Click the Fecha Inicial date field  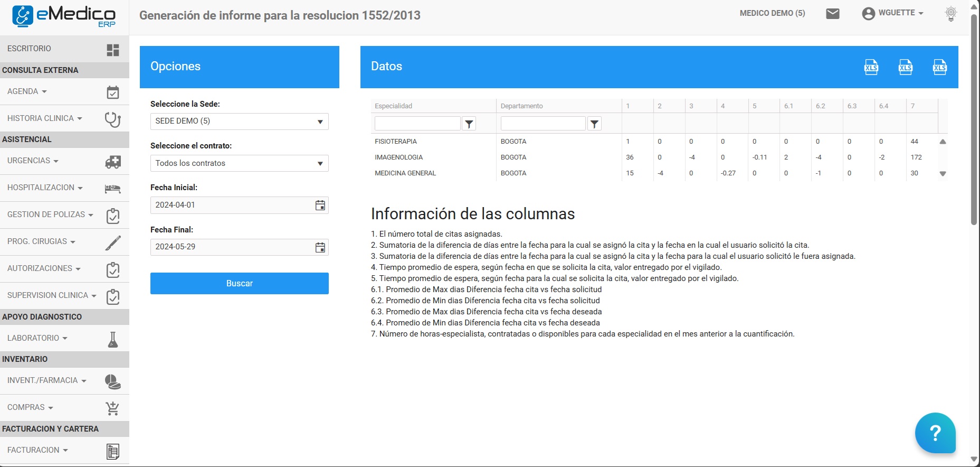pyautogui.click(x=240, y=206)
